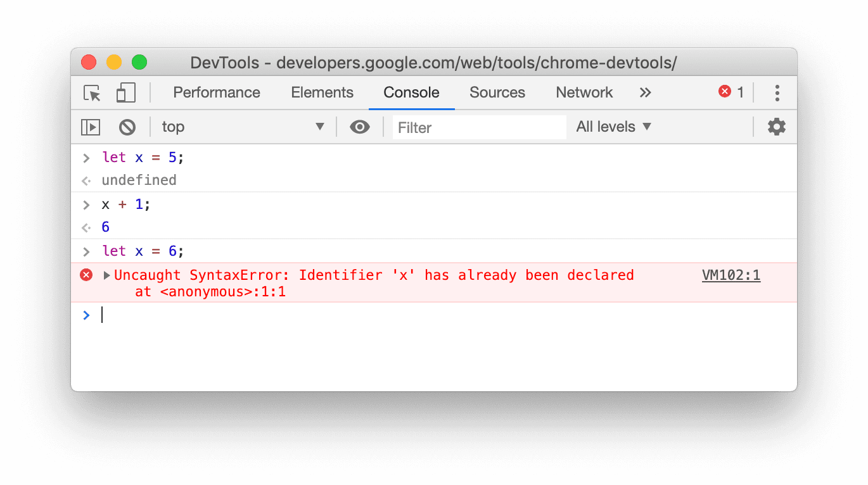Follow the VM102:1 source link
Viewport: 868px width, 485px height.
coord(731,275)
